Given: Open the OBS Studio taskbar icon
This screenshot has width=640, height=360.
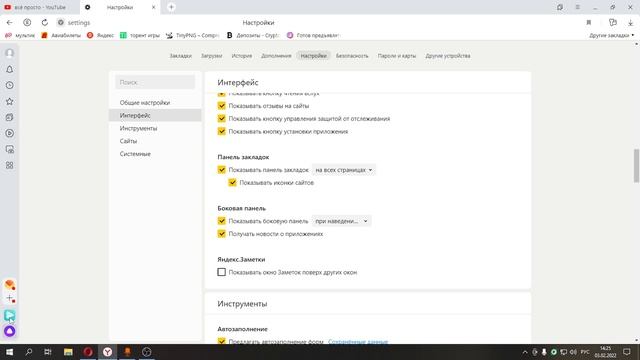Looking at the screenshot, I should [x=147, y=352].
